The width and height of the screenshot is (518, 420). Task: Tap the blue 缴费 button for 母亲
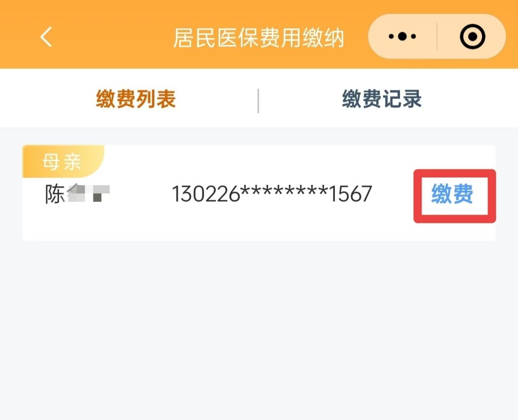pyautogui.click(x=452, y=194)
